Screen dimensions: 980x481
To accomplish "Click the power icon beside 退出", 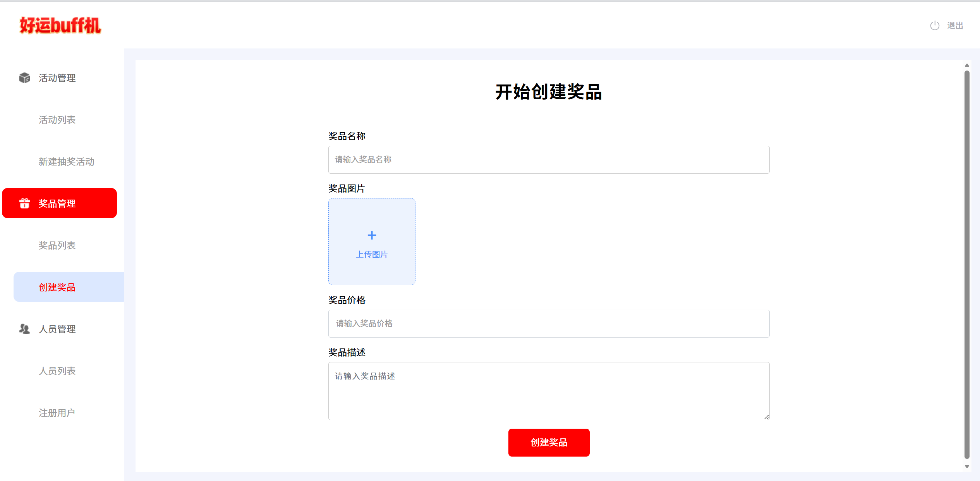I will point(935,26).
